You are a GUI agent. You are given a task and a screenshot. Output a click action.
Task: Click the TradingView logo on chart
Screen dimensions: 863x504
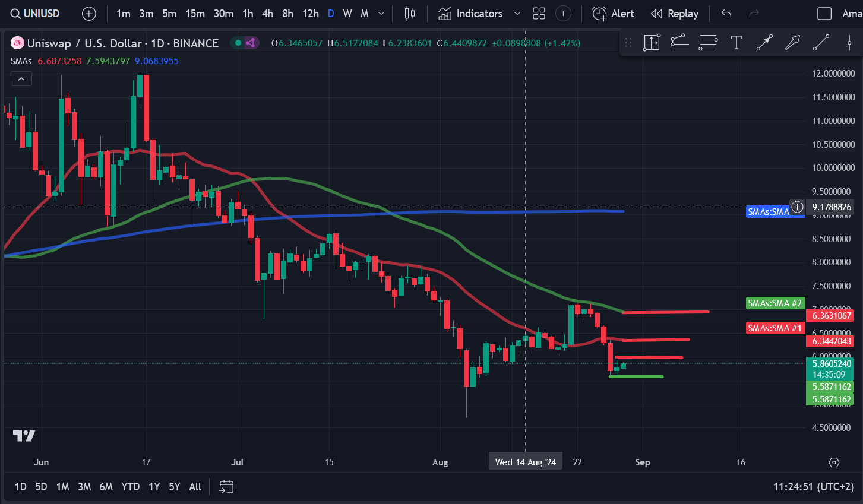pyautogui.click(x=24, y=436)
